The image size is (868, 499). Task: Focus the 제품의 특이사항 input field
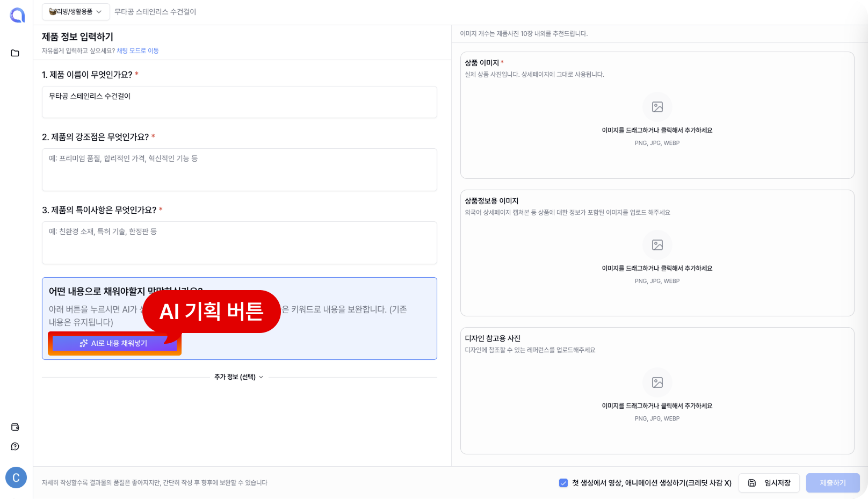click(x=240, y=243)
